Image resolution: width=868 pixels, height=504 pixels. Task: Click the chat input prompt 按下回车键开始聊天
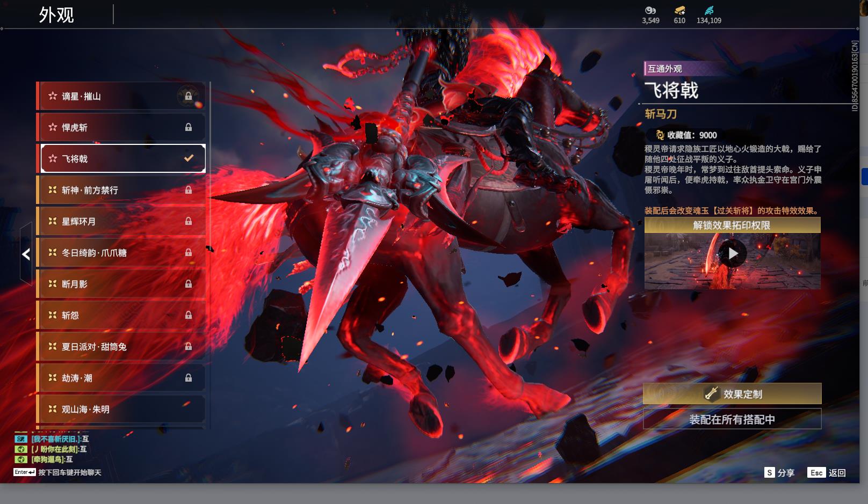coord(69,472)
